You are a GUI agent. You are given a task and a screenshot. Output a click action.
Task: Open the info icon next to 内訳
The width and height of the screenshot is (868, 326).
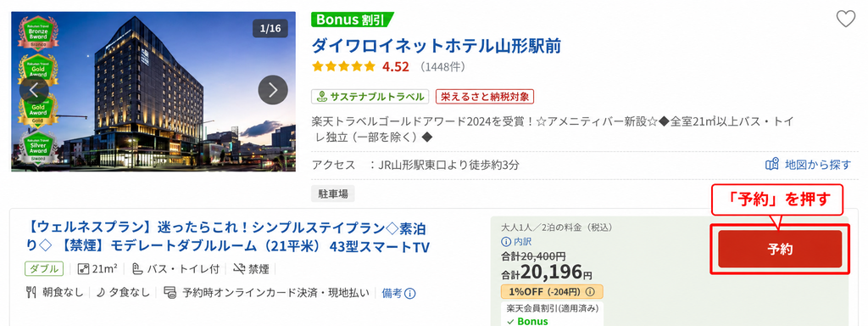point(505,242)
